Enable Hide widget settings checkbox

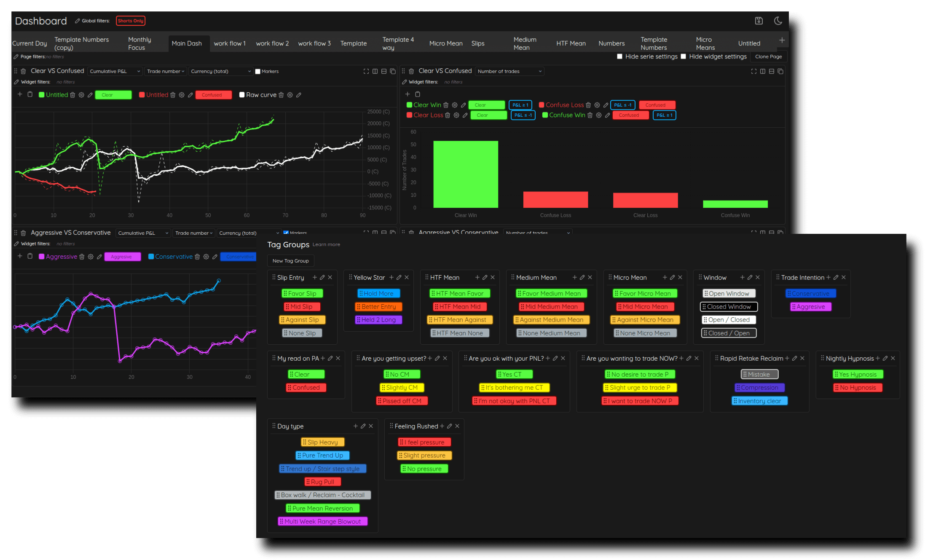point(683,56)
